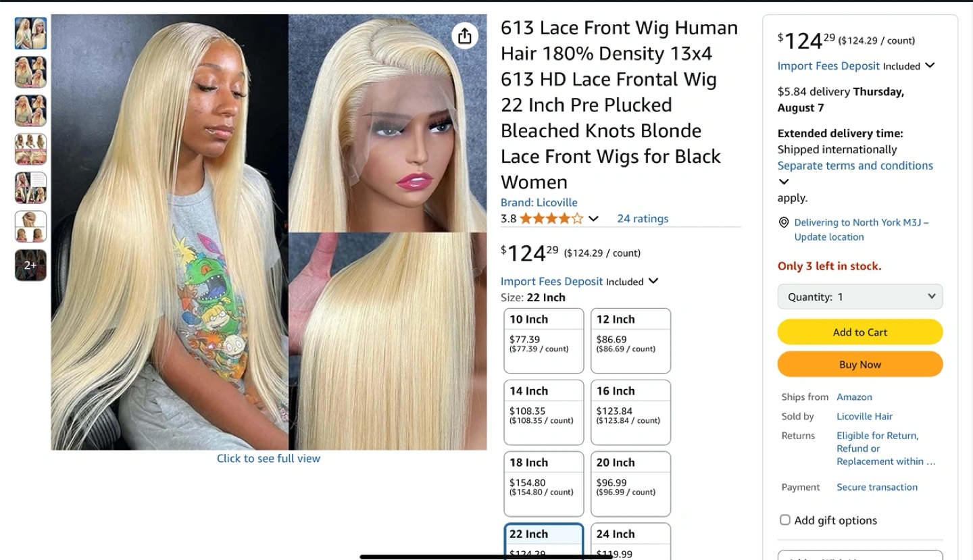Check the Add gift options box

click(x=785, y=520)
